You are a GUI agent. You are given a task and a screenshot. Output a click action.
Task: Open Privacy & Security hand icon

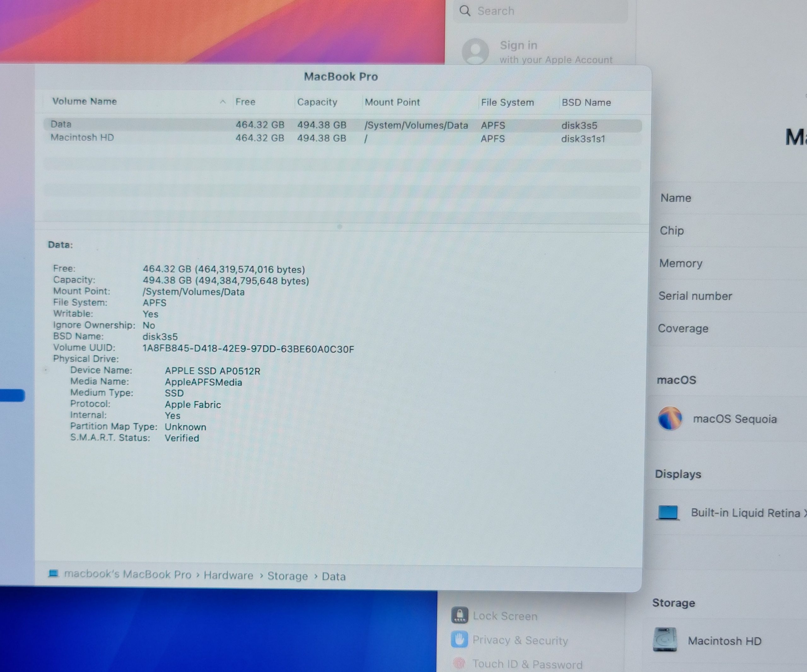coord(460,639)
